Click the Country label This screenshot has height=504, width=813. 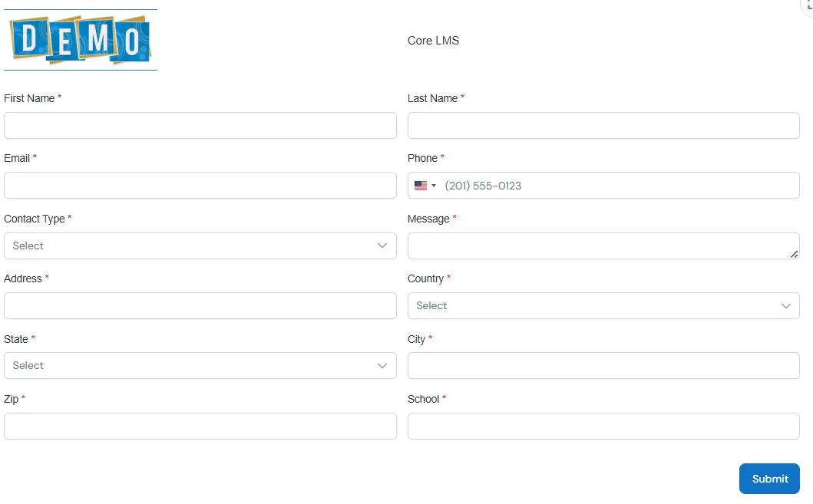pos(425,278)
